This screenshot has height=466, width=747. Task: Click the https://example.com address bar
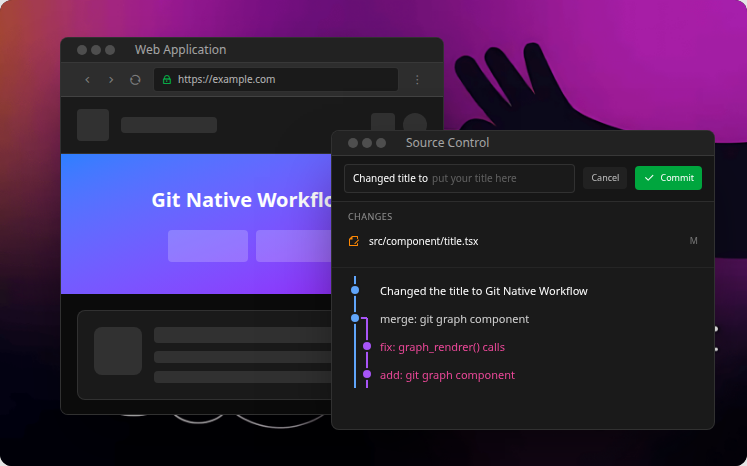(276, 80)
